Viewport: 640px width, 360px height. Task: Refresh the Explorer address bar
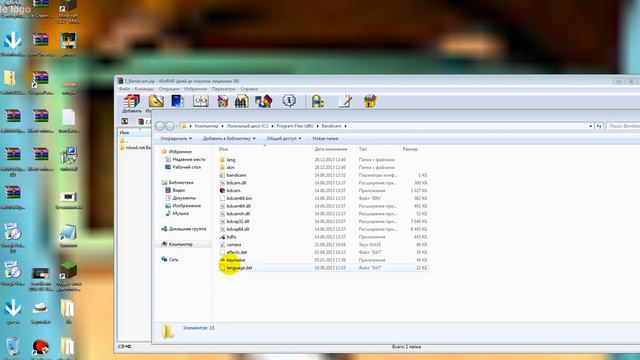pos(599,127)
